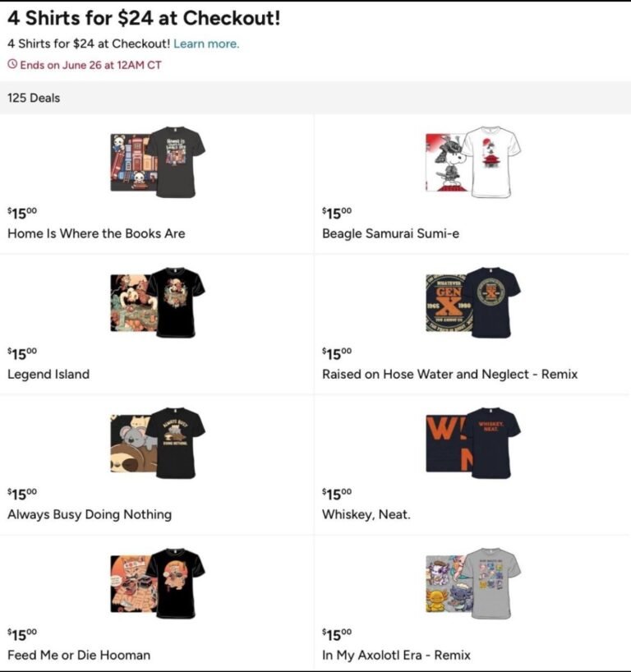Select Feed Me or Die Hooman title

[x=79, y=655]
